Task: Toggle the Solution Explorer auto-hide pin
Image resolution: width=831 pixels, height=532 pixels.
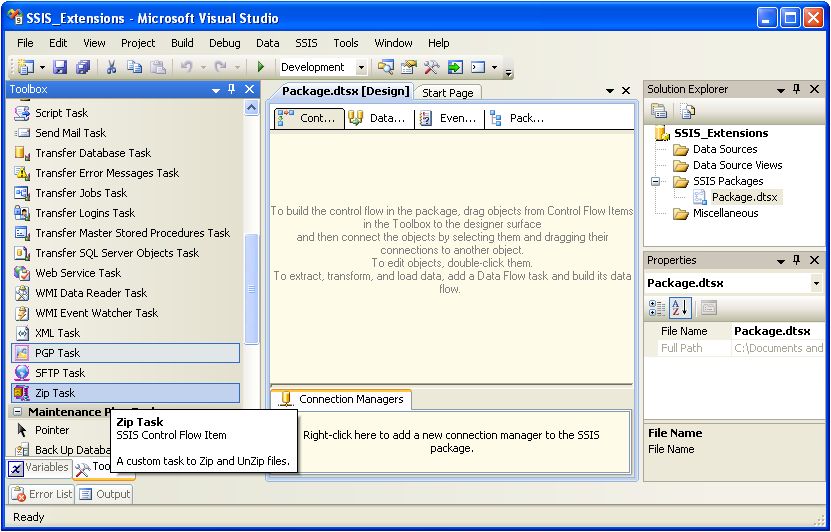Action: [797, 90]
